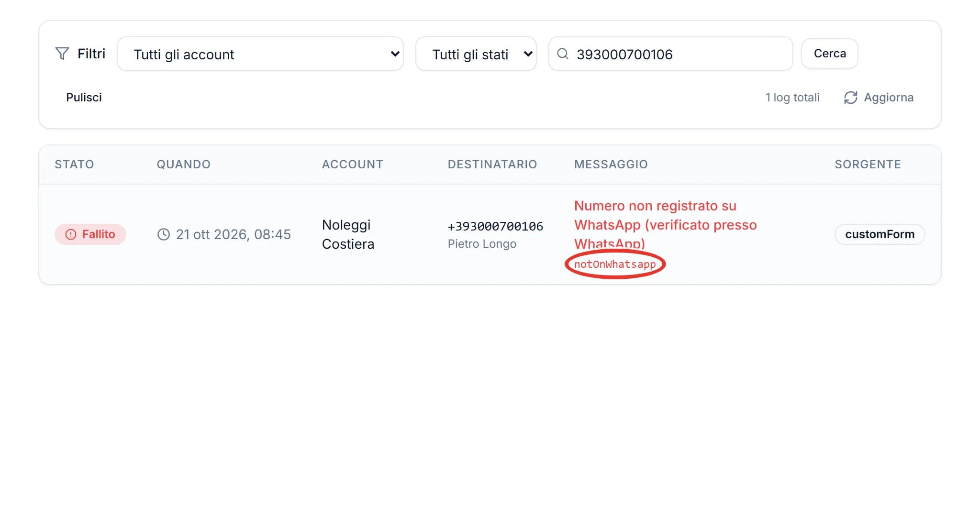Click the search magnifier icon
Screen dimensions: 980x528
click(563, 54)
